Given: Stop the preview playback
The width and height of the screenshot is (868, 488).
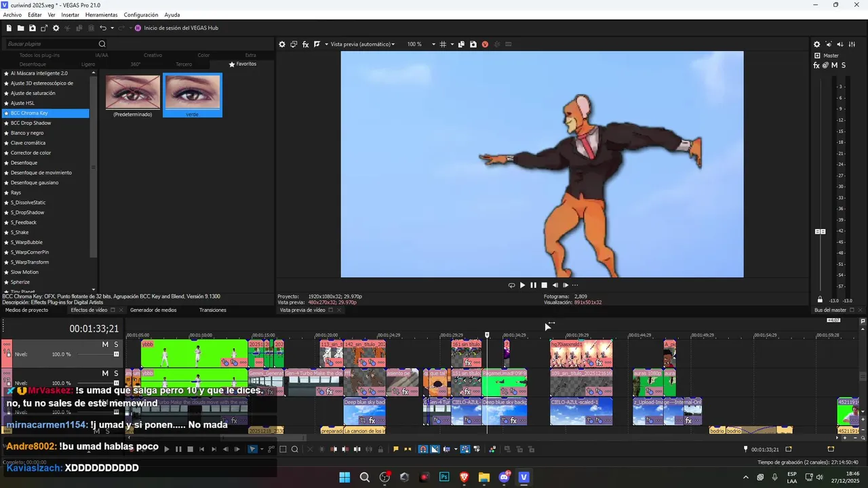Looking at the screenshot, I should coord(544,285).
